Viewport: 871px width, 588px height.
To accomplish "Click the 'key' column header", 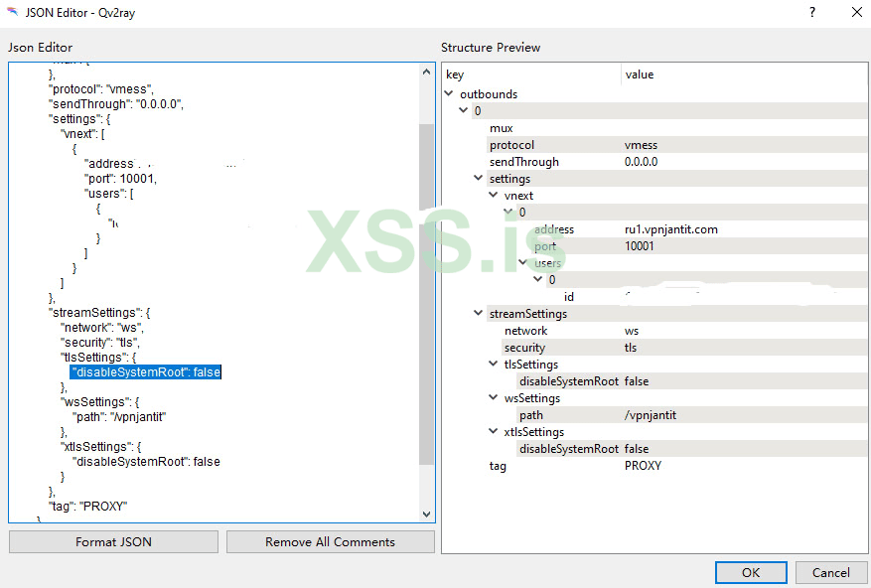I will pyautogui.click(x=532, y=74).
